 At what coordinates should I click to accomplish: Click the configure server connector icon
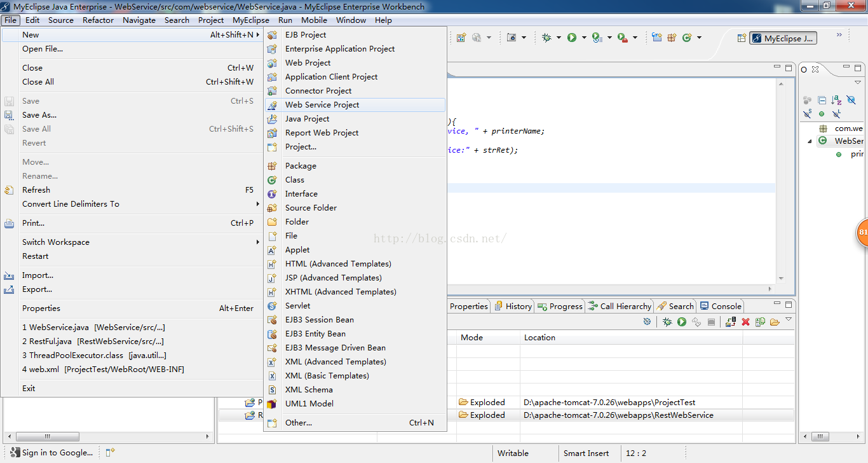click(x=647, y=322)
